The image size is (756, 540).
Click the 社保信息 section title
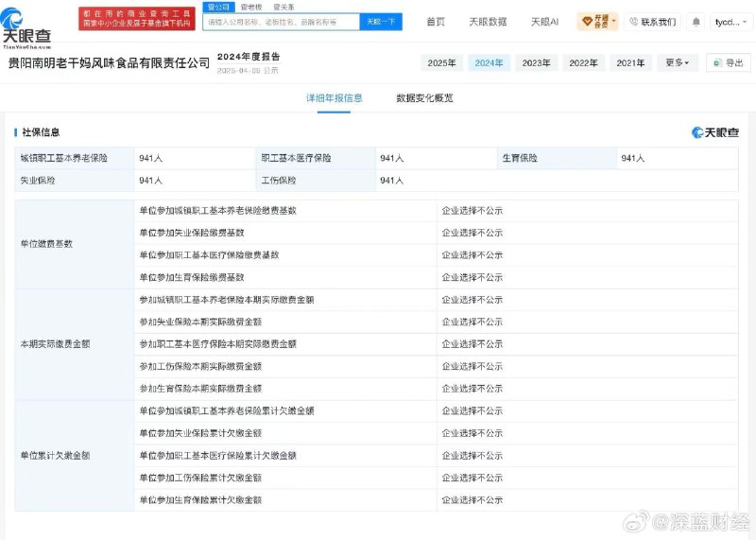click(41, 132)
